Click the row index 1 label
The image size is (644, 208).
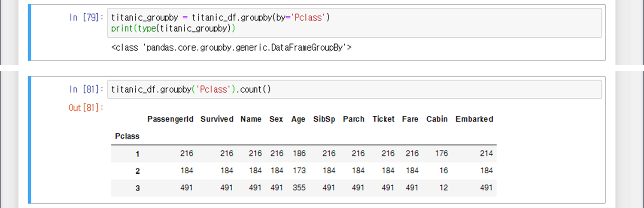click(137, 154)
